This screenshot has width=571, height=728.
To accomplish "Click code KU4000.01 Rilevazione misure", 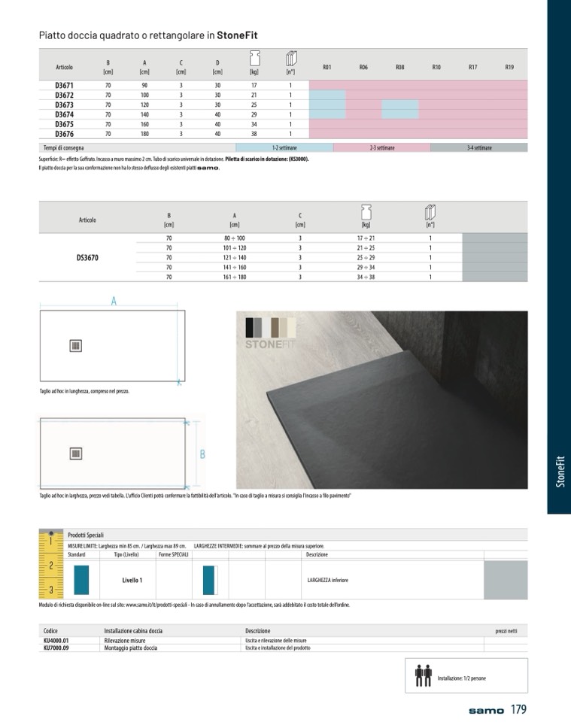I will (x=56, y=640).
